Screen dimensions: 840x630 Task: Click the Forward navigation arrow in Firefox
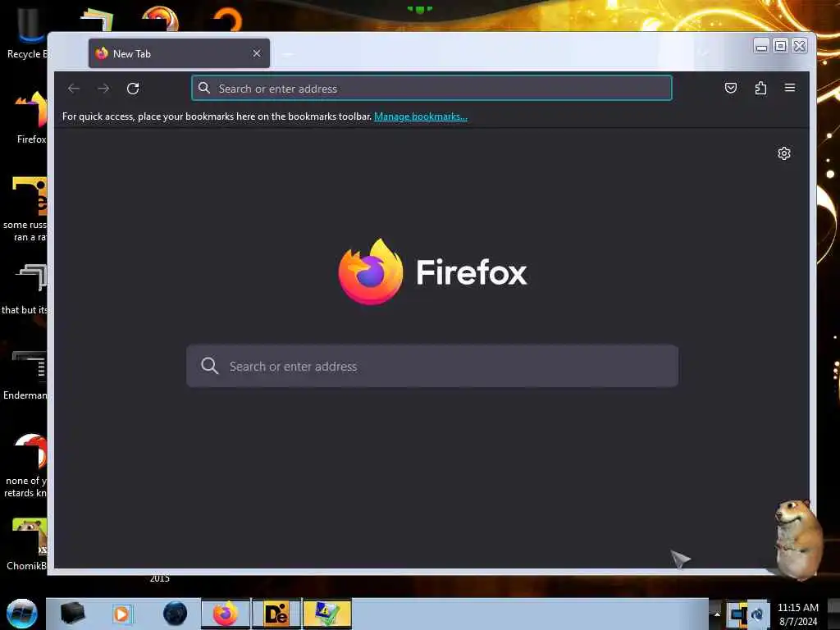click(103, 89)
